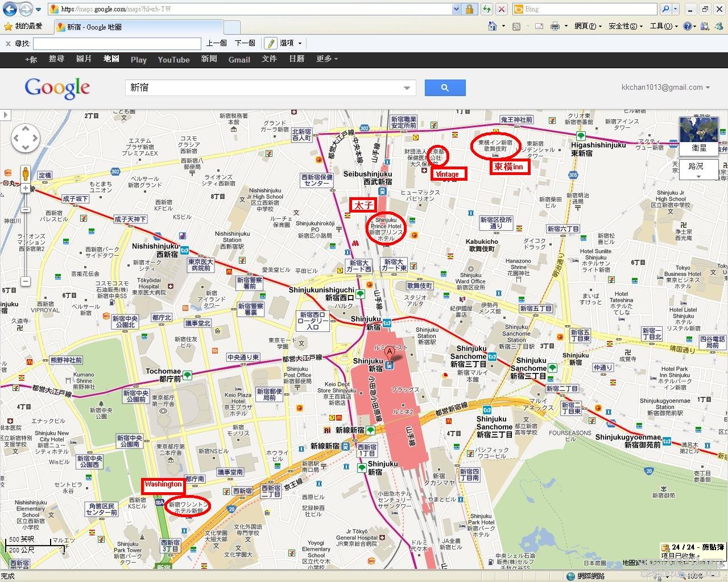728x582 pixels.
Task: Click the Print toolbar icon
Action: point(555,26)
